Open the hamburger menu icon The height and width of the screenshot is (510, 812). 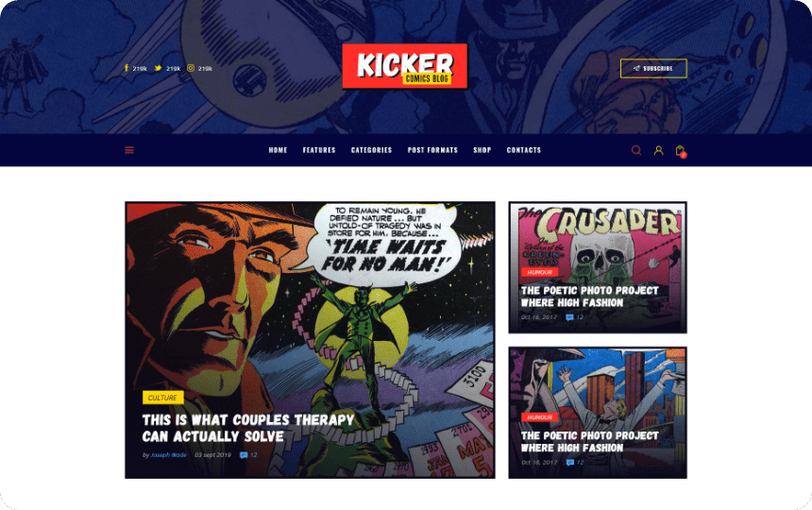coord(129,150)
